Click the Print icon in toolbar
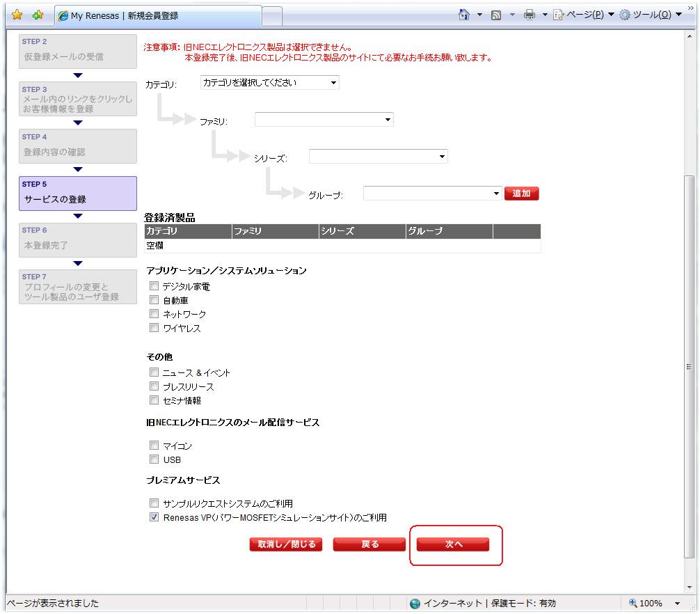The image size is (700, 614). [x=530, y=15]
